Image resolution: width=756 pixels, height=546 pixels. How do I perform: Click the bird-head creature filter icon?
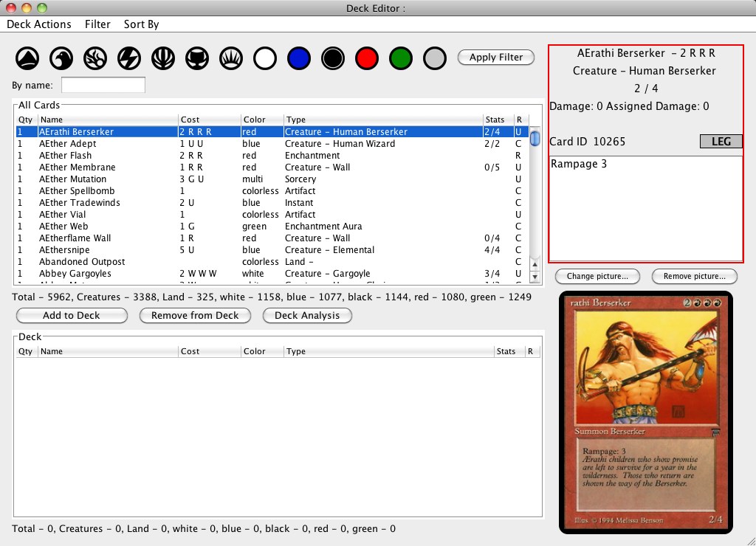click(x=61, y=58)
